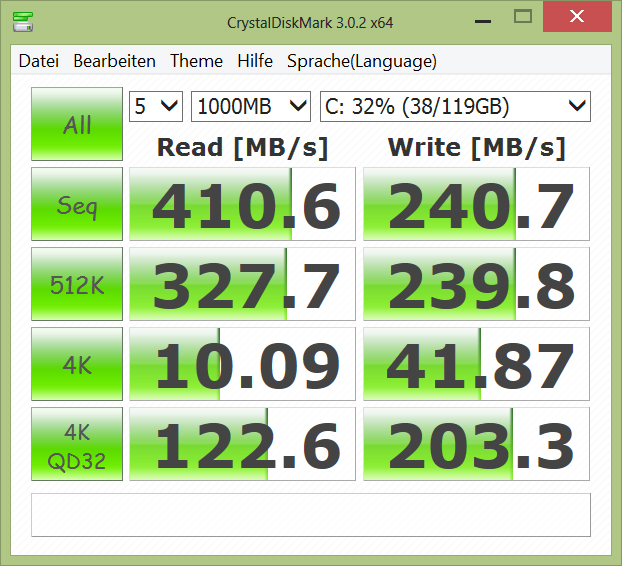622x566 pixels.
Task: Open the Sprache(Language) menu
Action: point(361,61)
